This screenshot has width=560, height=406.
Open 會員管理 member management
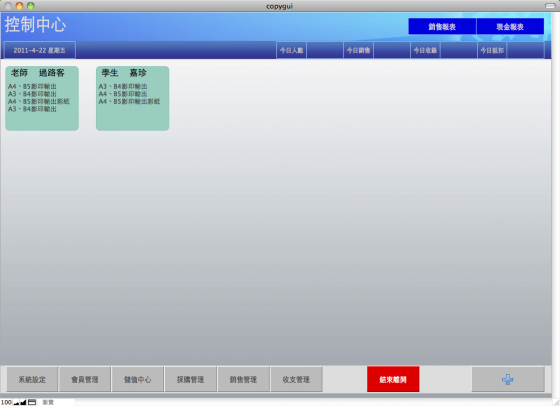coord(85,379)
